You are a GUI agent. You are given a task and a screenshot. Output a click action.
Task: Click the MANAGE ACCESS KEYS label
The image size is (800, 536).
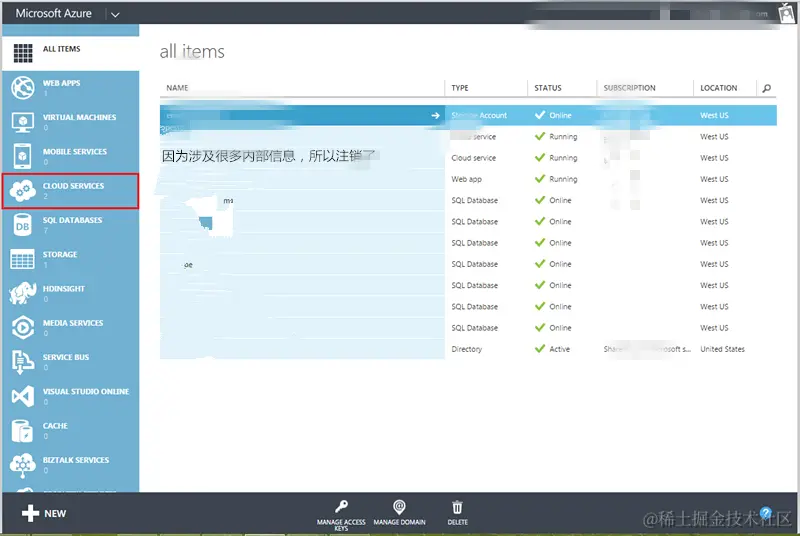pyautogui.click(x=341, y=525)
